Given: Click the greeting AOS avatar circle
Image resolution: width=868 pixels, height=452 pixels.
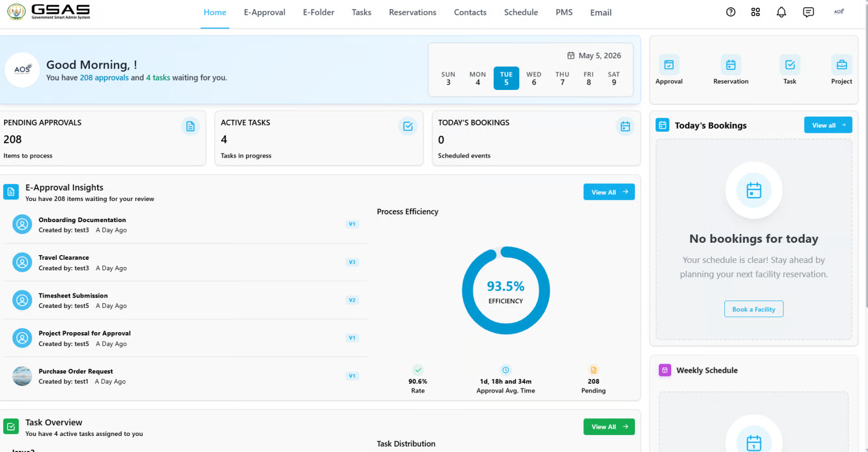Looking at the screenshot, I should (x=22, y=69).
